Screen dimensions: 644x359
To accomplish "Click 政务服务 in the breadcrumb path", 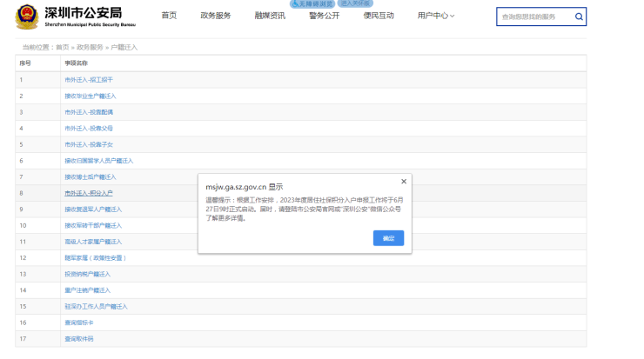I will pyautogui.click(x=90, y=47).
